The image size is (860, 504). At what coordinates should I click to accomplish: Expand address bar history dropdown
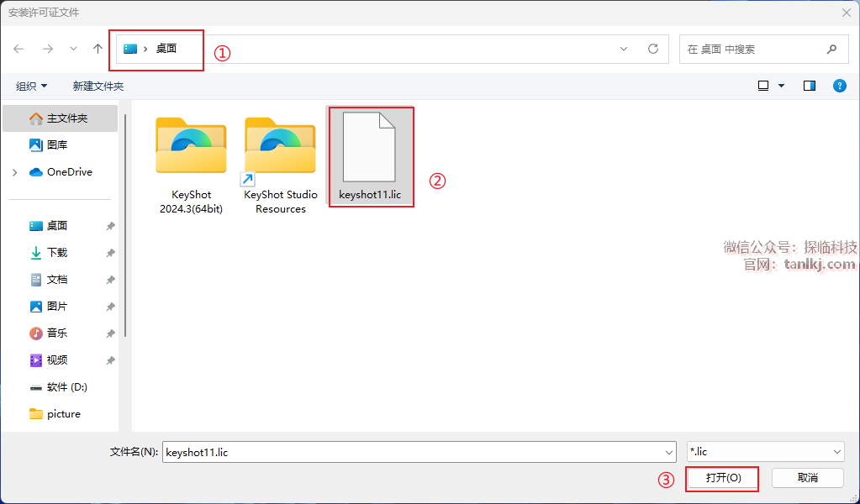tap(624, 49)
